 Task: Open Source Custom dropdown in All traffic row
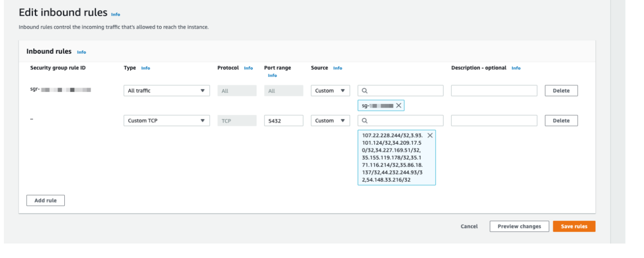330,91
